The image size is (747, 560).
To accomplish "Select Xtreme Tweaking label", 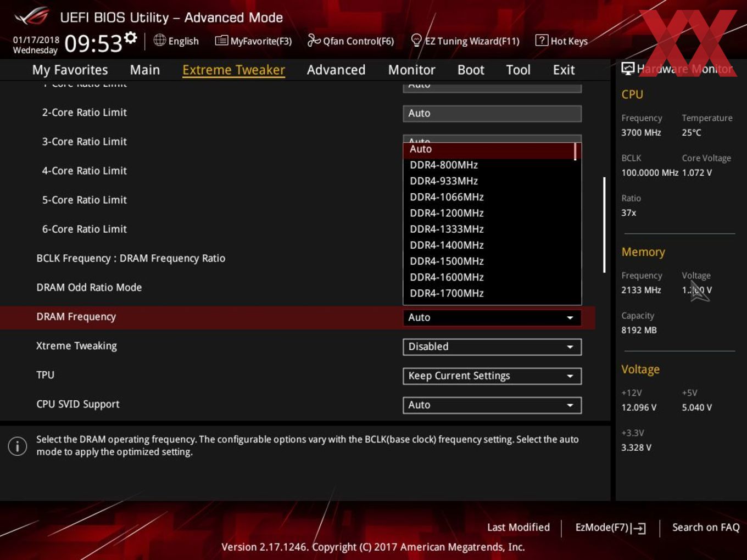I will [x=76, y=346].
